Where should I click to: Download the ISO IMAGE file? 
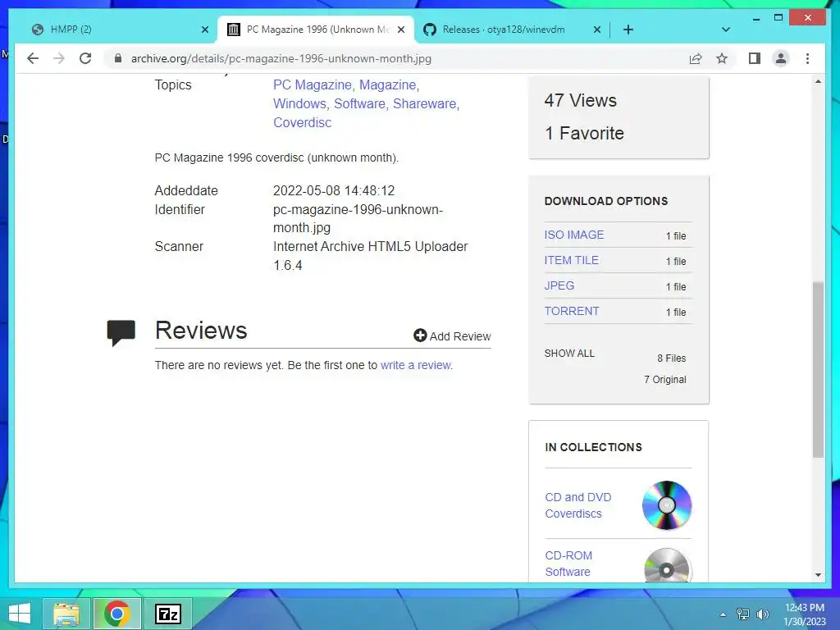pyautogui.click(x=573, y=235)
